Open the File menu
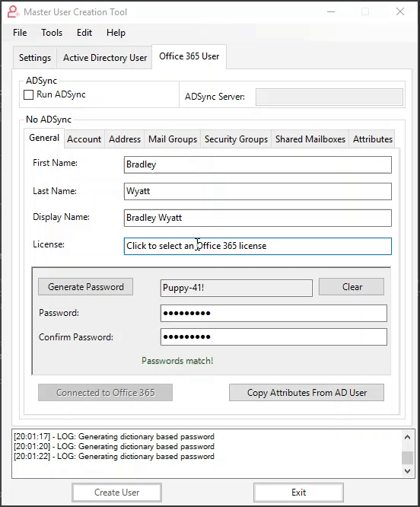 pyautogui.click(x=20, y=33)
